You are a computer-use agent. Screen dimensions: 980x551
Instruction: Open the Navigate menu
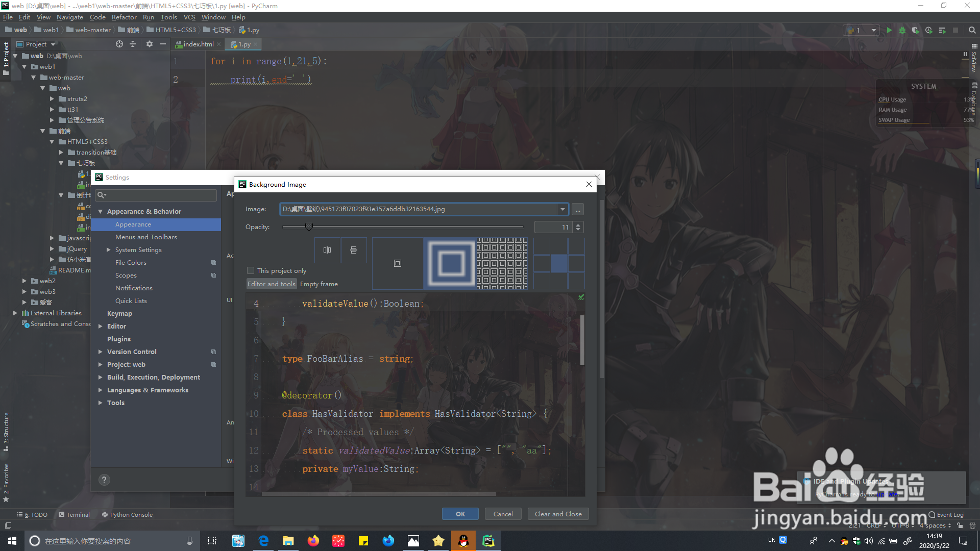(69, 17)
